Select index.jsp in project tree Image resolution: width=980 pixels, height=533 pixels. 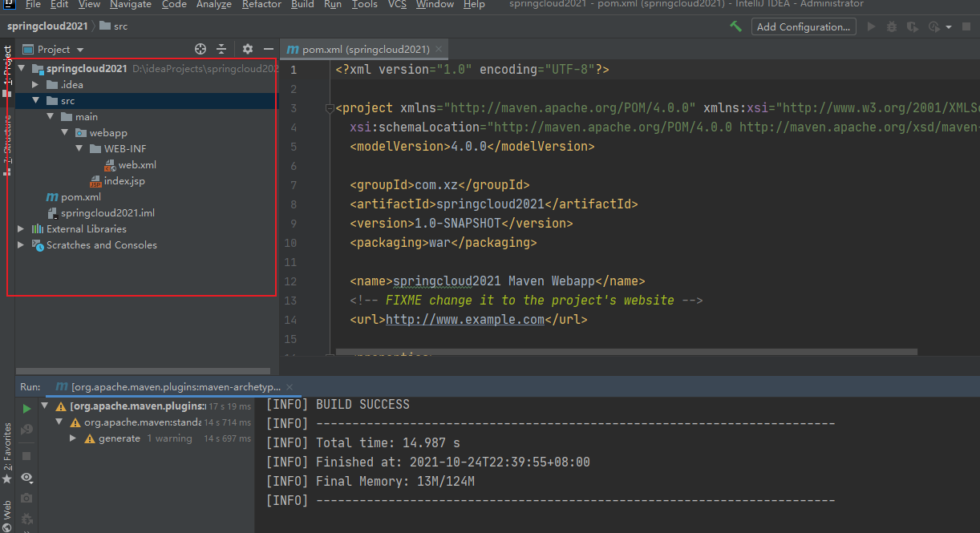point(124,181)
